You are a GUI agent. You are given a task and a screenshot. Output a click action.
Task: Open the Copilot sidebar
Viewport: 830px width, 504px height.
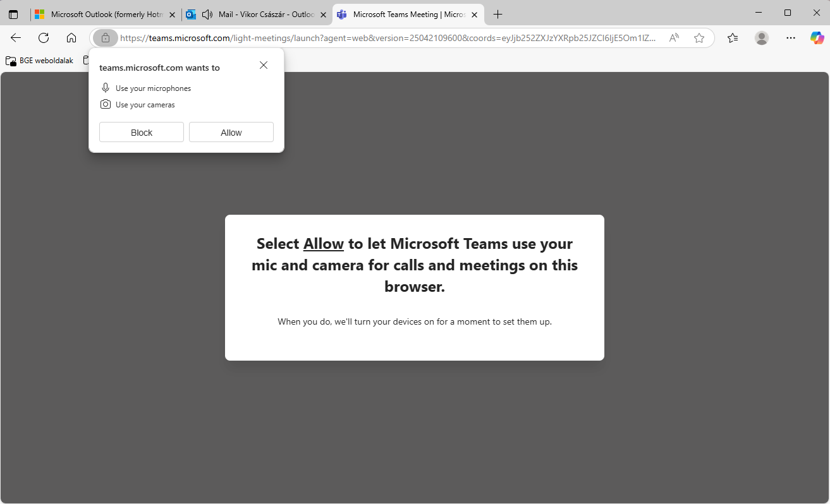(x=817, y=38)
